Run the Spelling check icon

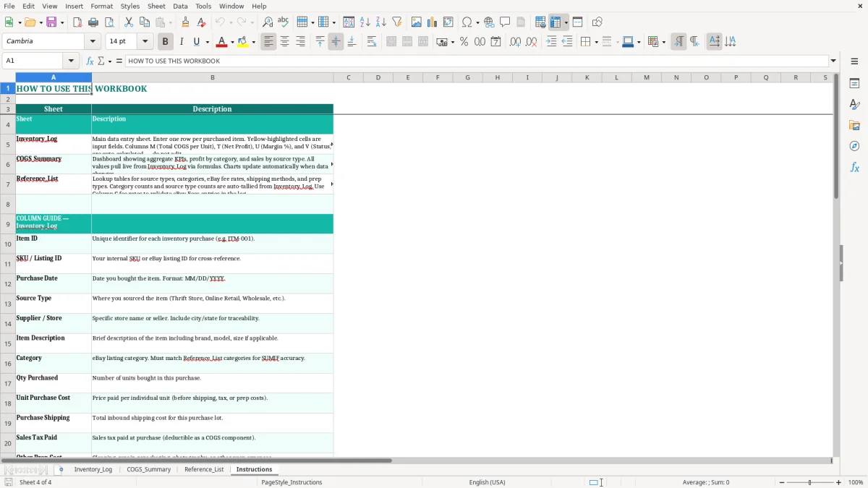[x=284, y=22]
